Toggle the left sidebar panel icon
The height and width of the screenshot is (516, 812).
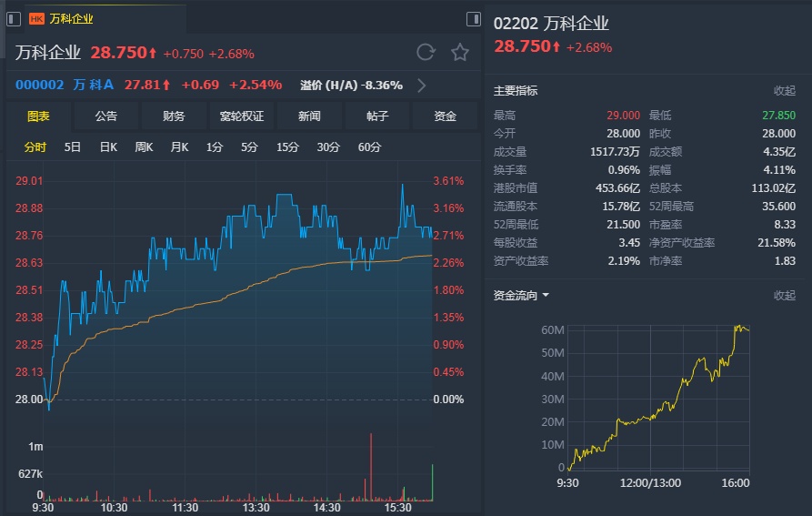click(14, 19)
